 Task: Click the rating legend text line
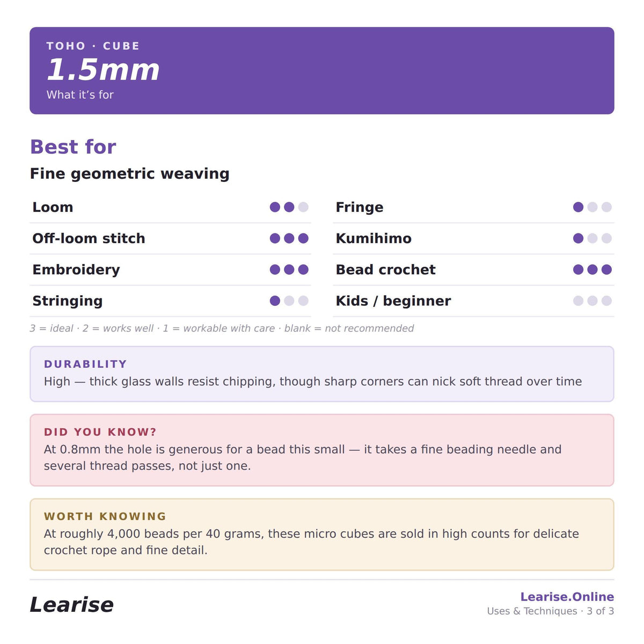coord(222,328)
